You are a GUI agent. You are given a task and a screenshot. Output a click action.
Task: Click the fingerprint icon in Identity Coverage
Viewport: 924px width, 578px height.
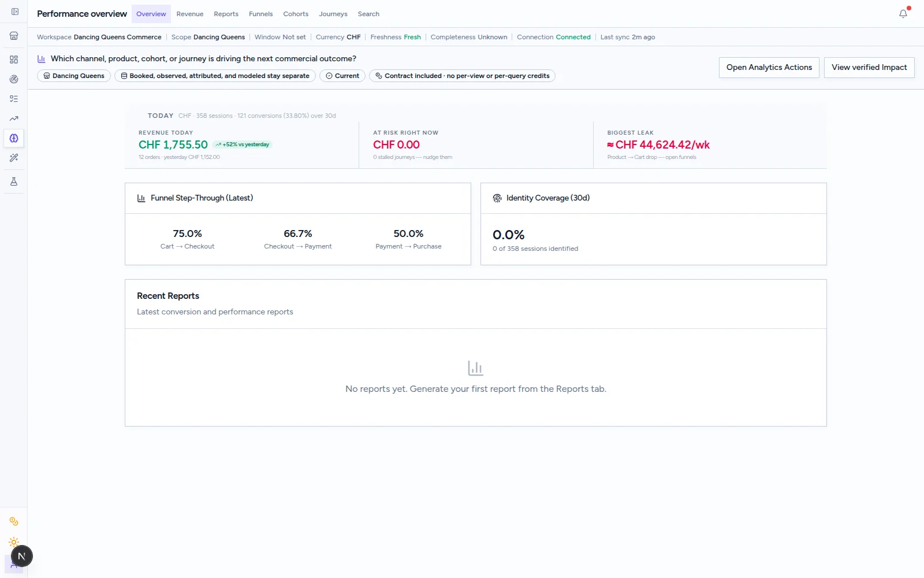(x=497, y=198)
